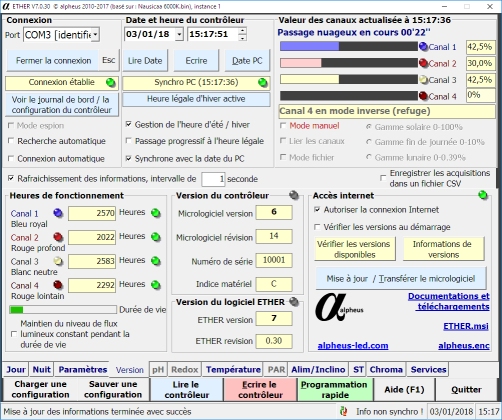The image size is (502, 420).
Task: Click Vérifier les versions disponibles
Action: click(355, 249)
